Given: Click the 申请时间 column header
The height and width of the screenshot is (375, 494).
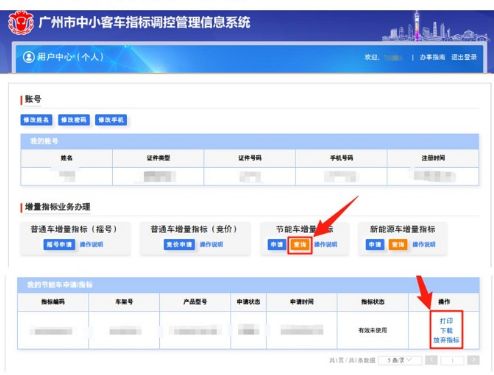Looking at the screenshot, I should [x=302, y=302].
